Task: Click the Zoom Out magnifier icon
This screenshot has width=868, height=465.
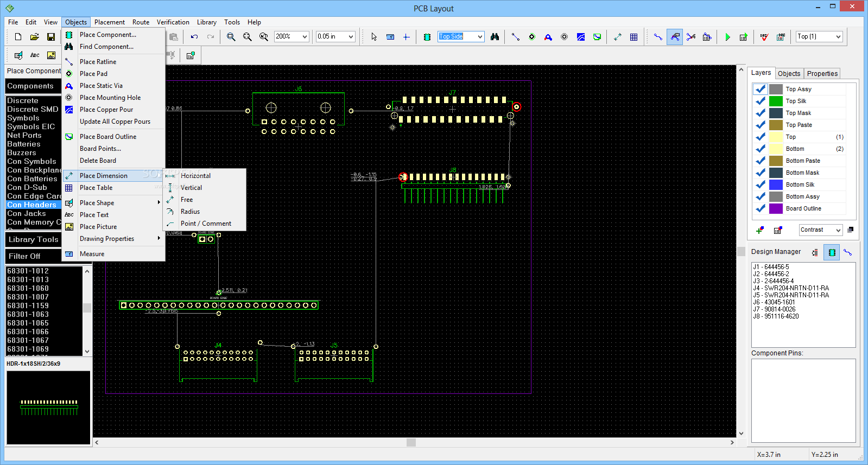Action: tap(247, 37)
